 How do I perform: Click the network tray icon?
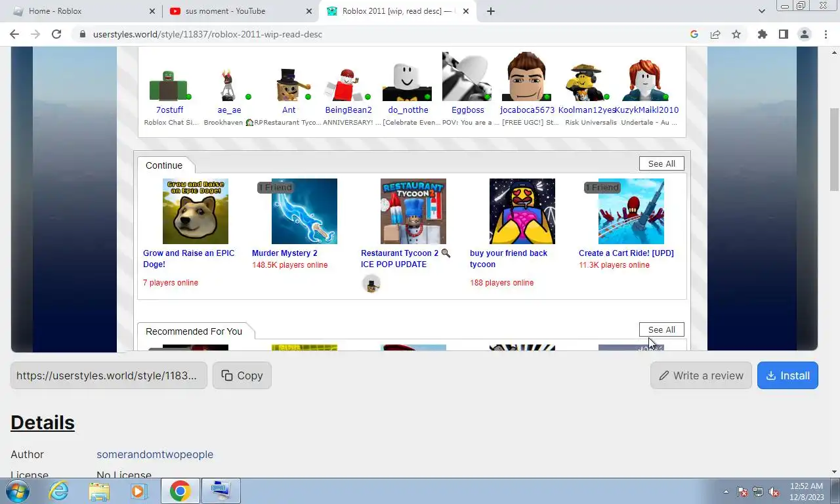(758, 492)
